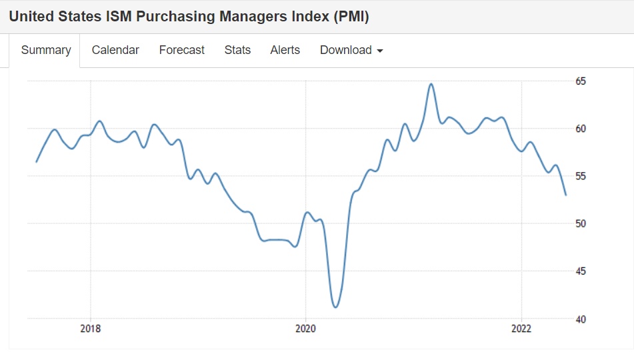Click the leftmost starting point of the line
The image size is (634, 364).
pyautogui.click(x=36, y=161)
